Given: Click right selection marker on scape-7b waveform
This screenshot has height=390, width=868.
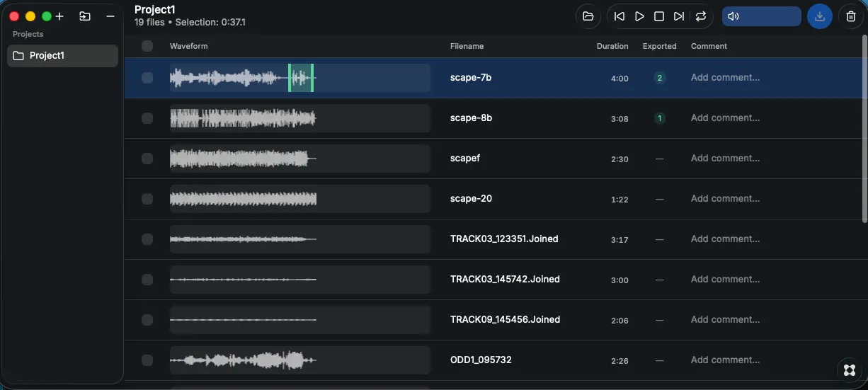Looking at the screenshot, I should [312, 78].
